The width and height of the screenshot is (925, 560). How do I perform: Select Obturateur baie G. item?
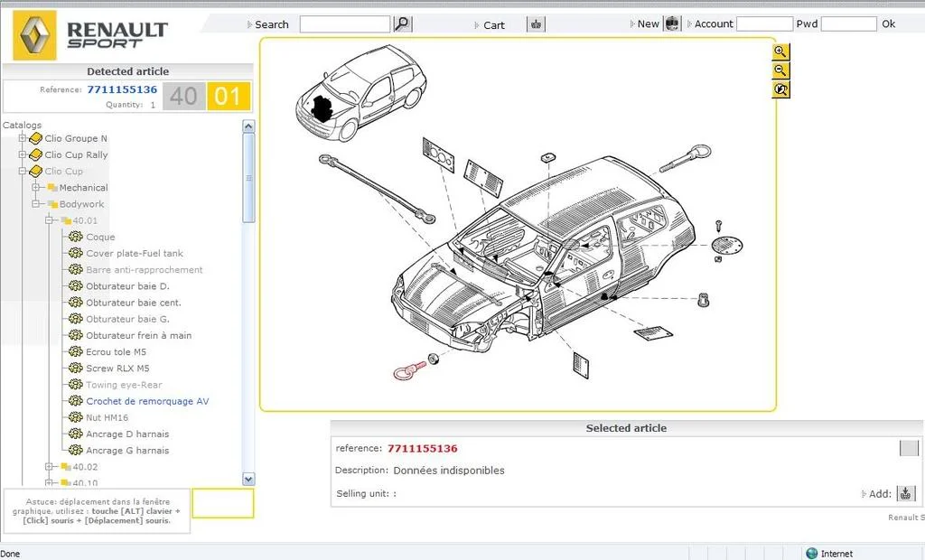coord(127,319)
